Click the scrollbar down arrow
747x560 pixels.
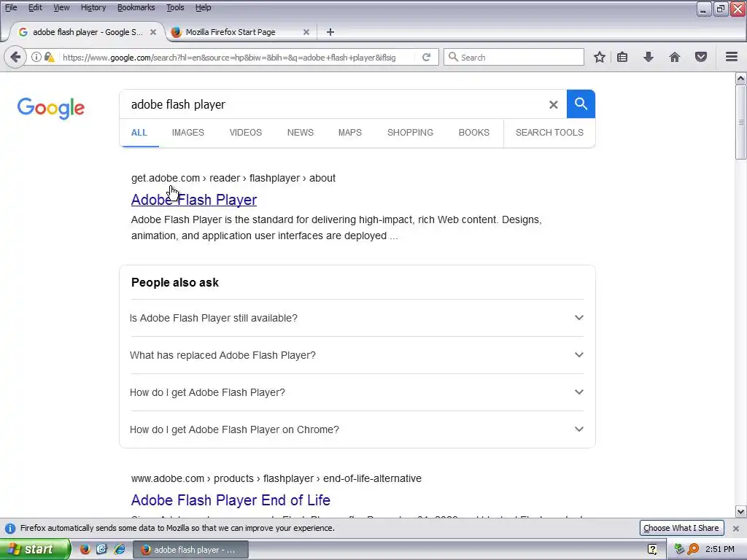tap(740, 512)
